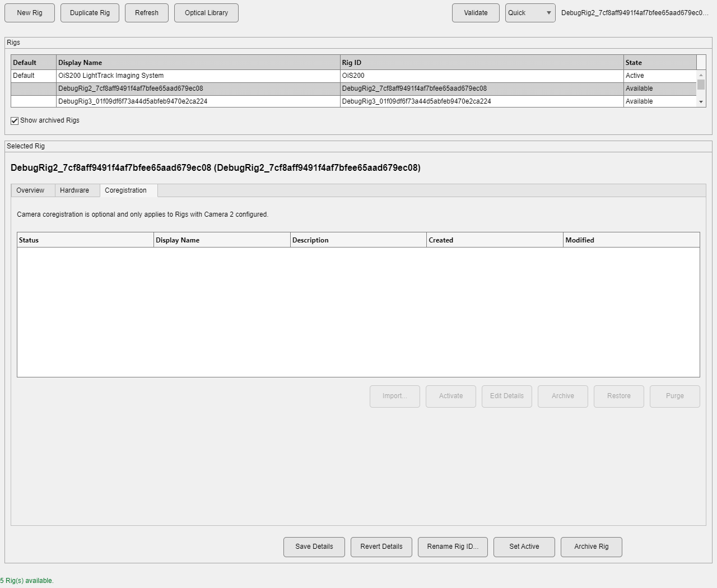Click the Archive coregistration button
The image size is (717, 588).
point(563,396)
